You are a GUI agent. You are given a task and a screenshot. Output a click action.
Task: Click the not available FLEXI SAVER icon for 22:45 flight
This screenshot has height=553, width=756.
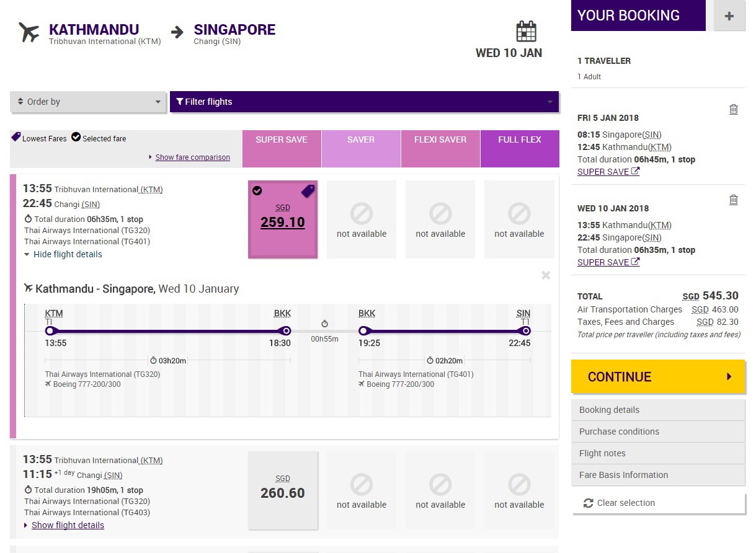tap(440, 215)
